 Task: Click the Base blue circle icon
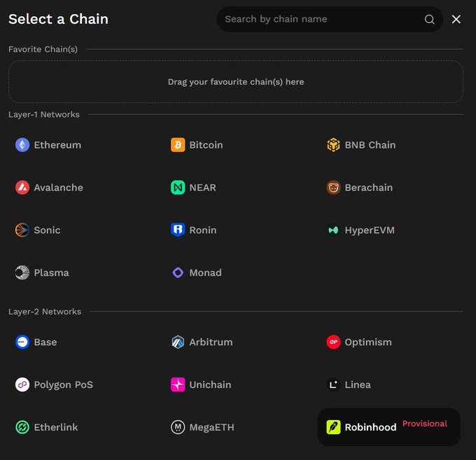point(22,342)
